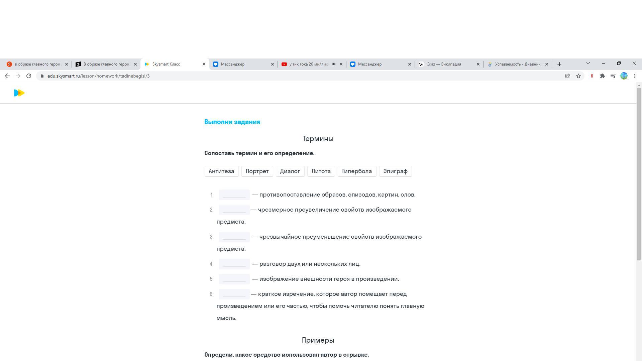Click blank field for definition 2 'чрезмерное преувеличение'
The image size is (644, 361).
[x=234, y=210]
